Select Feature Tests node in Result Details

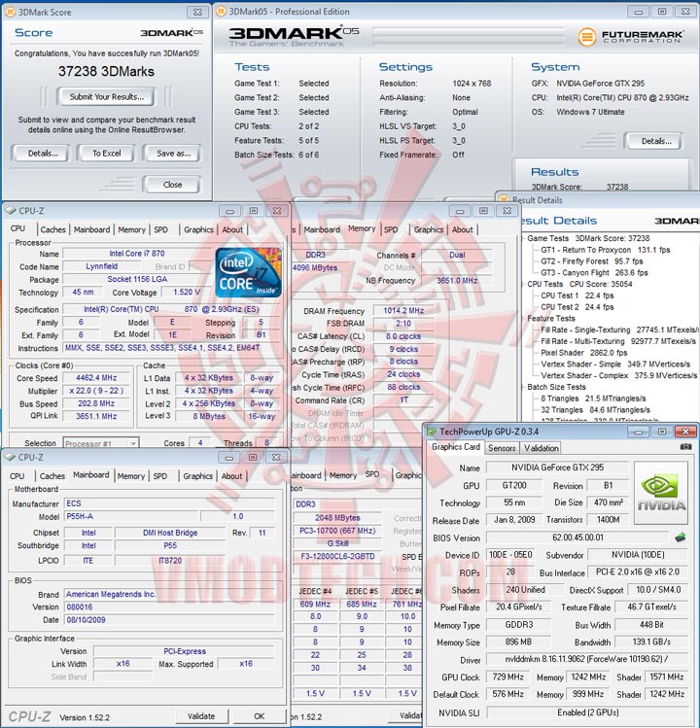click(551, 318)
